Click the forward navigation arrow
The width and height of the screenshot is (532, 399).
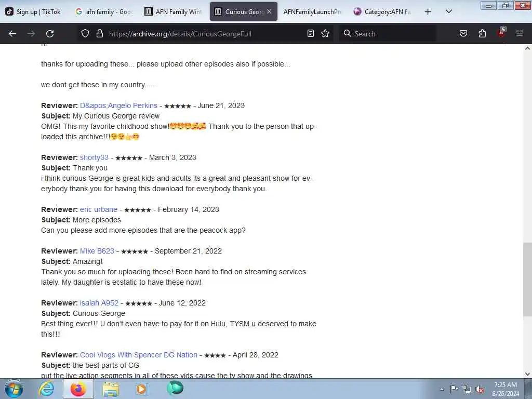tap(31, 34)
